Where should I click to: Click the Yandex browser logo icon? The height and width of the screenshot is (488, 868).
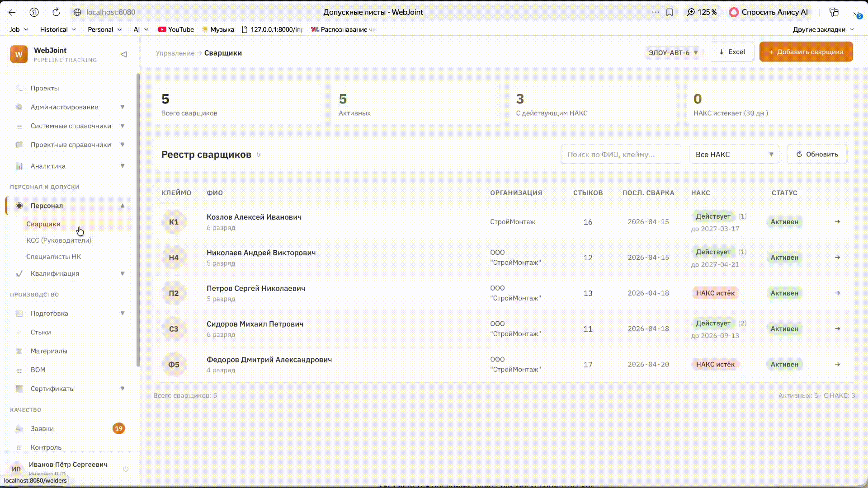click(x=34, y=12)
